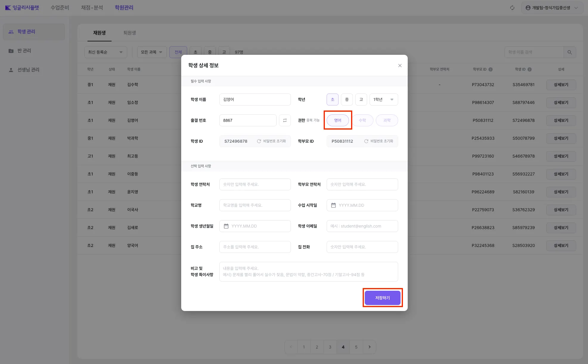This screenshot has width=588, height=364.
Task: Enable the 과학 subject permission
Action: pyautogui.click(x=387, y=120)
